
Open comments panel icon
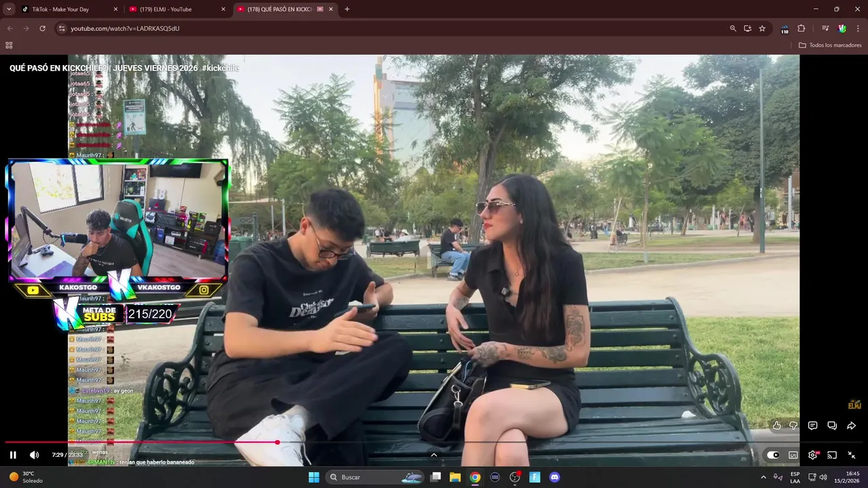click(x=832, y=426)
